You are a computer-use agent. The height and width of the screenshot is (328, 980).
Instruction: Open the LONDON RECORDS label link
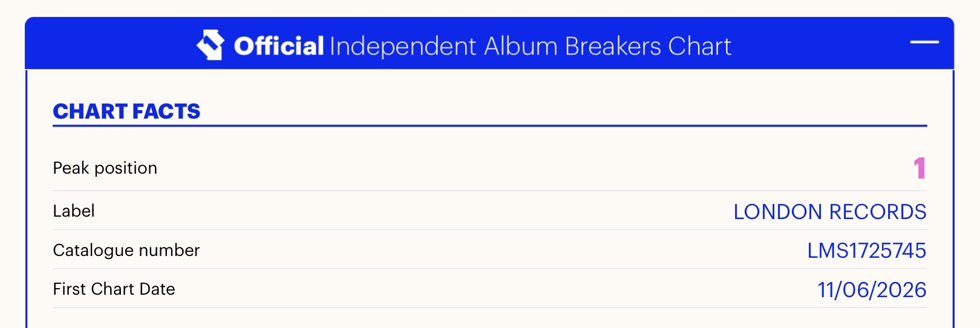[x=830, y=212]
